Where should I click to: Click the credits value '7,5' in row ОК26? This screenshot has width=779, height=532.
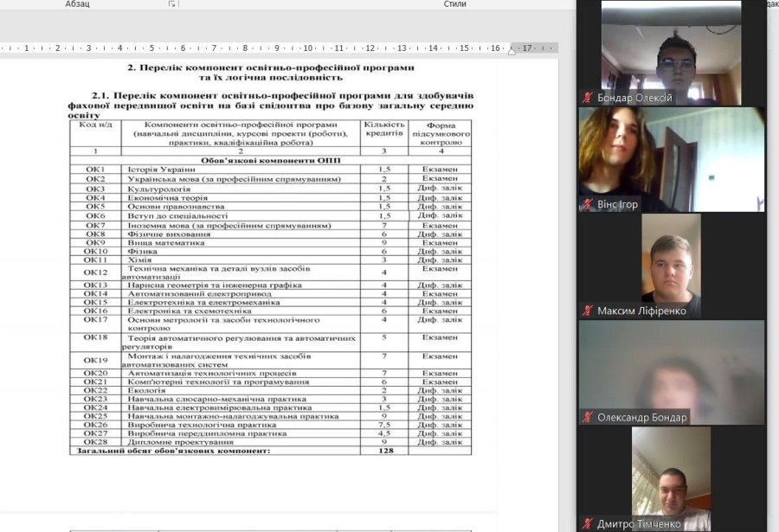point(384,425)
